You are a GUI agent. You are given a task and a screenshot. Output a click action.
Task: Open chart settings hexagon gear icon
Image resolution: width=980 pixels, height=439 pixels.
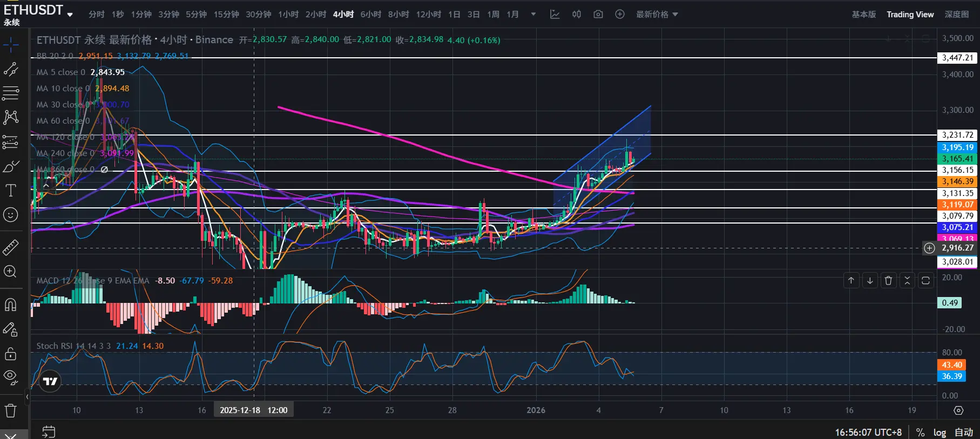958,410
